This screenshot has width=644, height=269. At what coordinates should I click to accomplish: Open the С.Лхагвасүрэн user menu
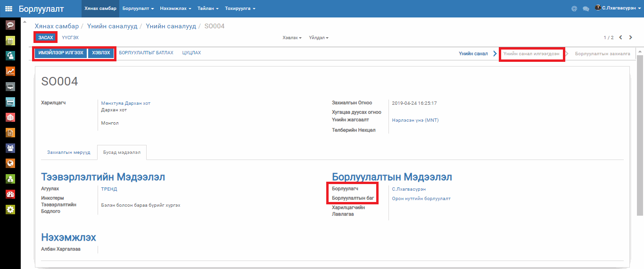coord(618,8)
